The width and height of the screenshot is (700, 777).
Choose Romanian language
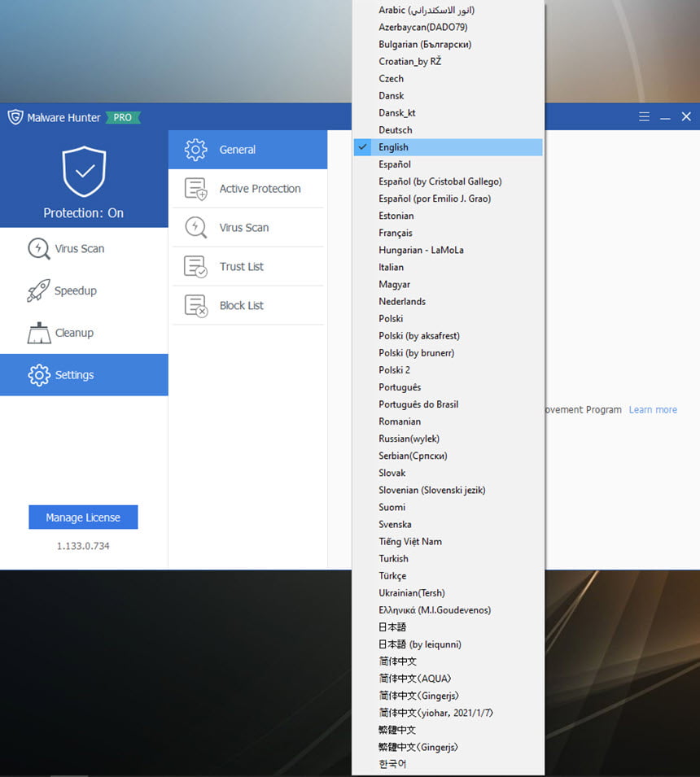[x=448, y=421]
